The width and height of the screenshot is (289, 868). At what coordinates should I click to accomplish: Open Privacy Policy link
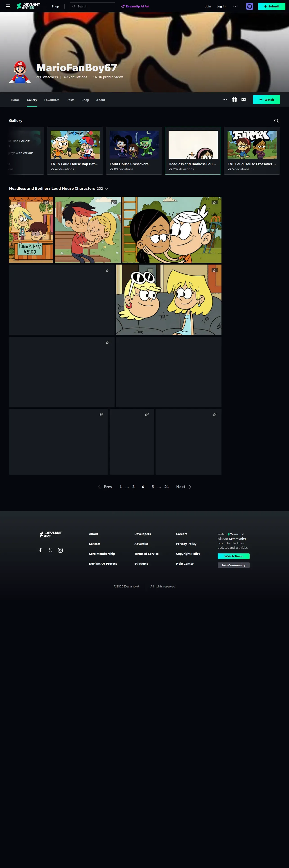coord(186,544)
